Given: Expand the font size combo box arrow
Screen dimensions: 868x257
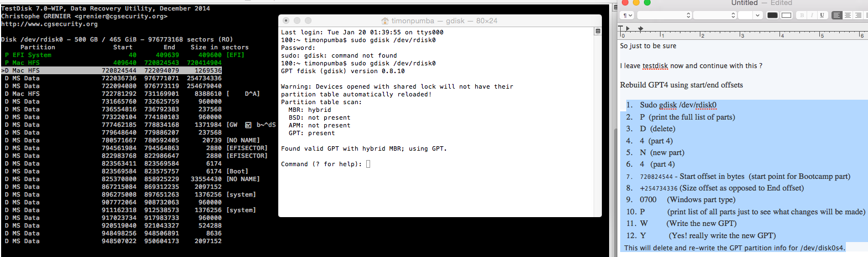Looking at the screenshot, I should [x=757, y=16].
